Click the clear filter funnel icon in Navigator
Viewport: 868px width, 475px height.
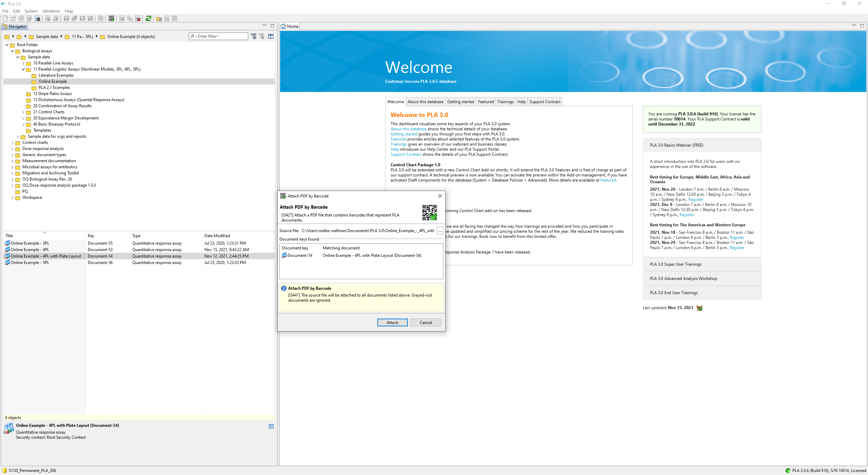coord(262,36)
